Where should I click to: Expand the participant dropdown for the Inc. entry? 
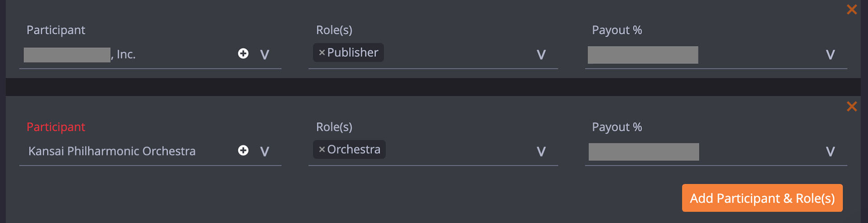point(265,55)
